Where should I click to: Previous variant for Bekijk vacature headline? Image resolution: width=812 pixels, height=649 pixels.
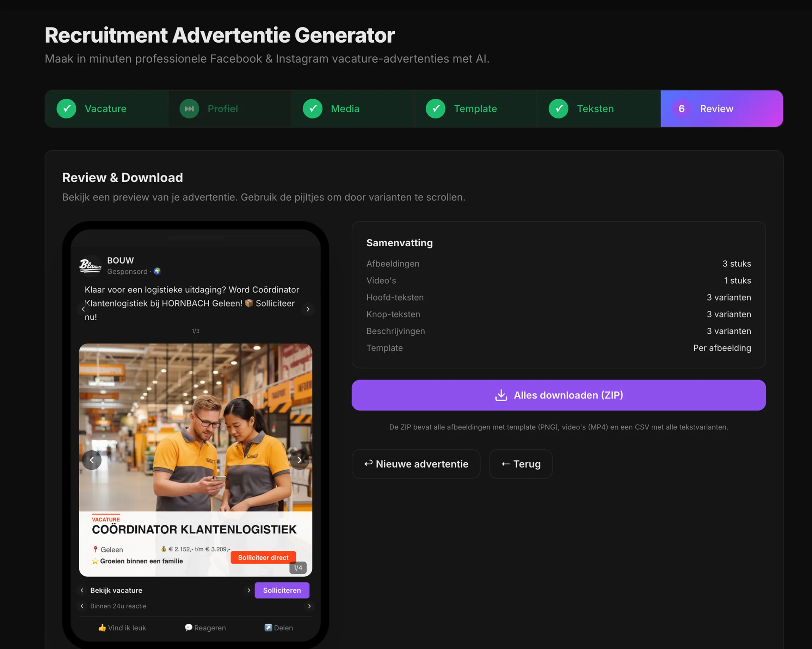pos(82,590)
